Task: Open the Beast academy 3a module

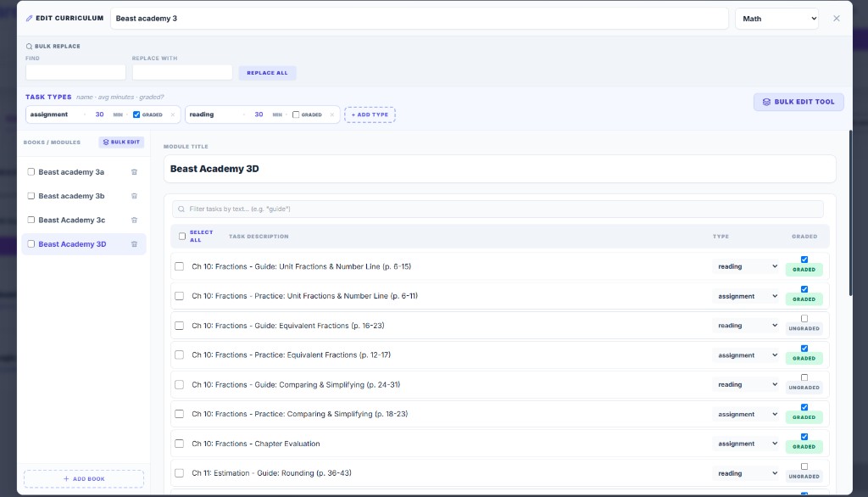Action: [x=71, y=172]
